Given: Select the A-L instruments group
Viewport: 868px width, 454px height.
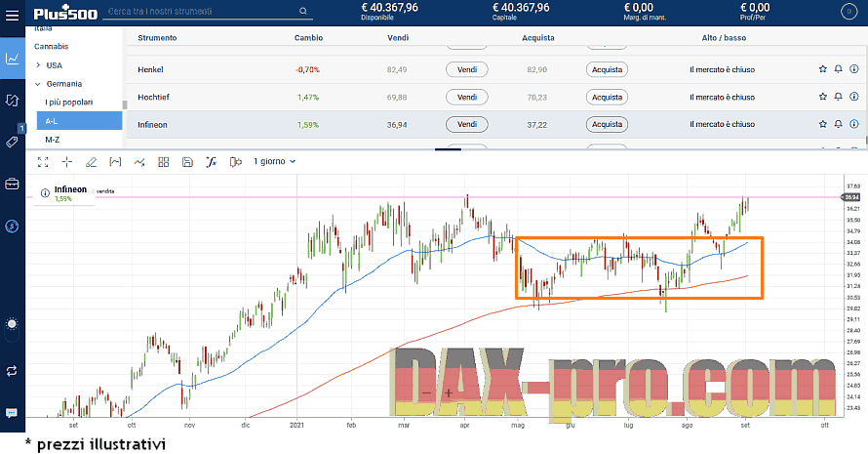Looking at the screenshot, I should coord(79,121).
